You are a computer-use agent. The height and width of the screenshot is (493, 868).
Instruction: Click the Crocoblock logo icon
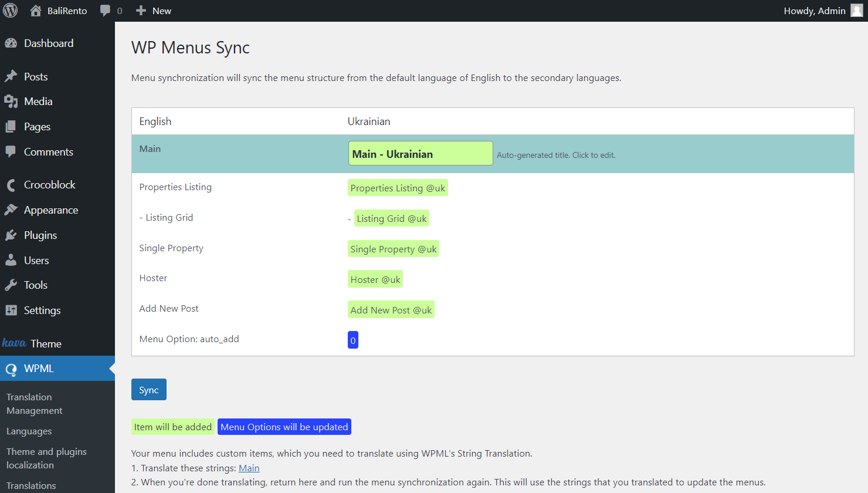[11, 185]
